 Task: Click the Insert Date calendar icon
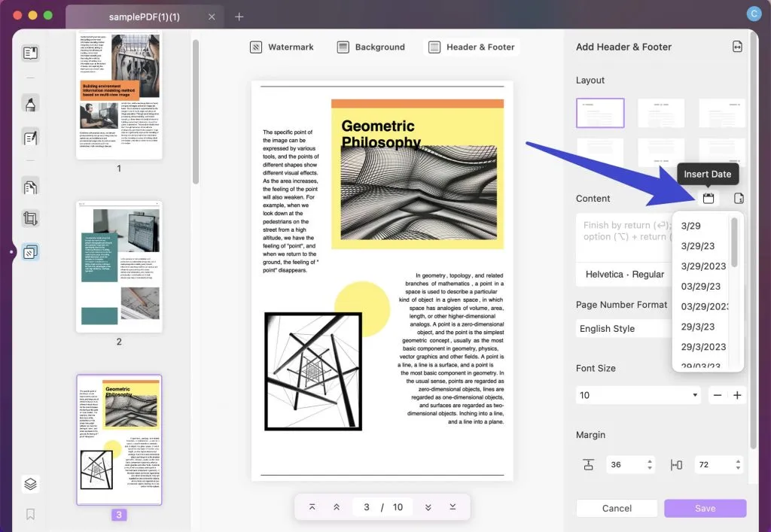point(707,199)
